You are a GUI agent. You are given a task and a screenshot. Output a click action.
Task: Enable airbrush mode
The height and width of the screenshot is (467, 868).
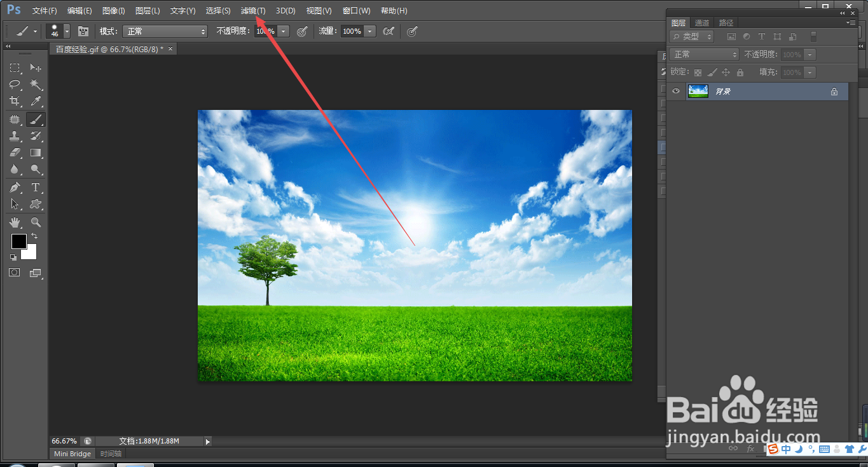point(389,31)
